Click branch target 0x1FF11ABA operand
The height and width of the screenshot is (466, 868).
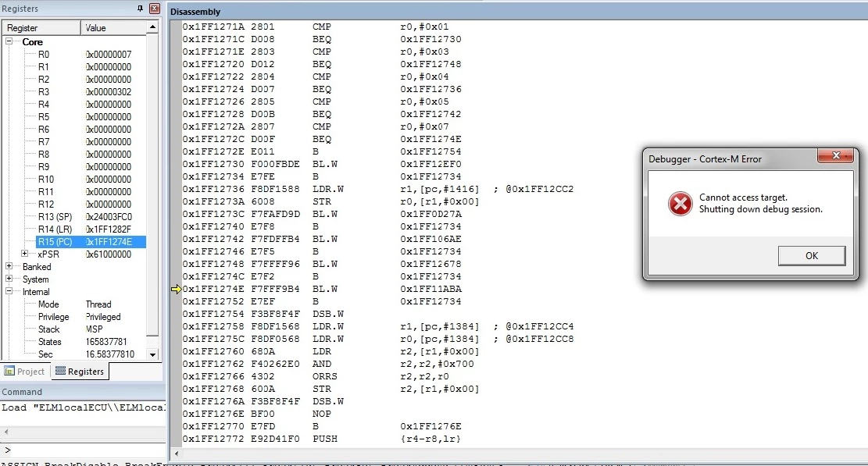pos(430,289)
